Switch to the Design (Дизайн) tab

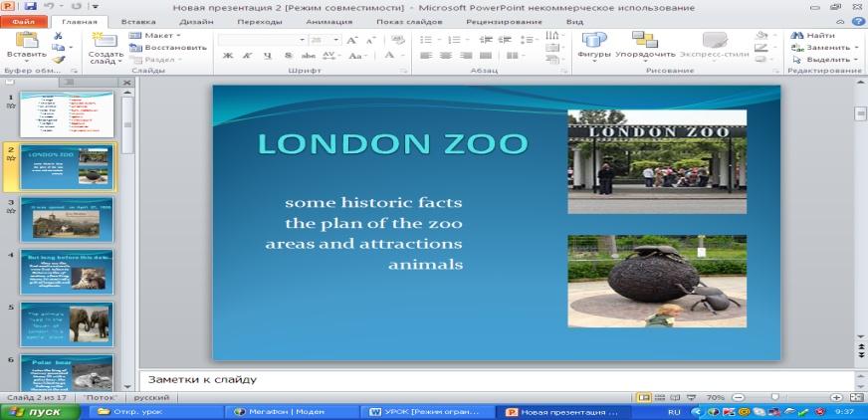pos(196,22)
